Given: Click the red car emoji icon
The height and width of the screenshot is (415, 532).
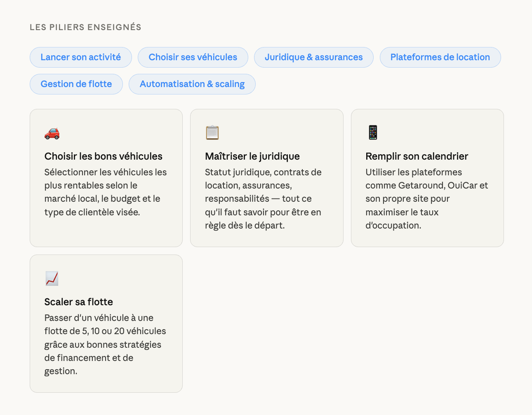Looking at the screenshot, I should [52, 133].
